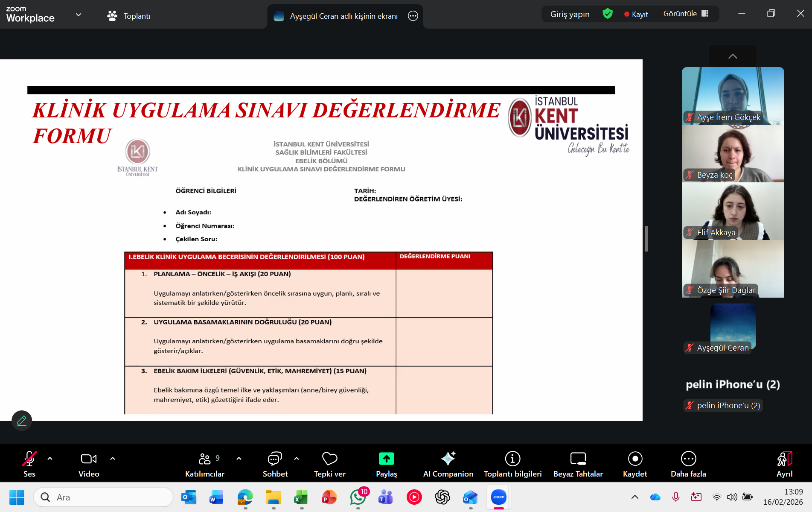Open the AI Companion panel
The width and height of the screenshot is (812, 512).
coord(448,463)
